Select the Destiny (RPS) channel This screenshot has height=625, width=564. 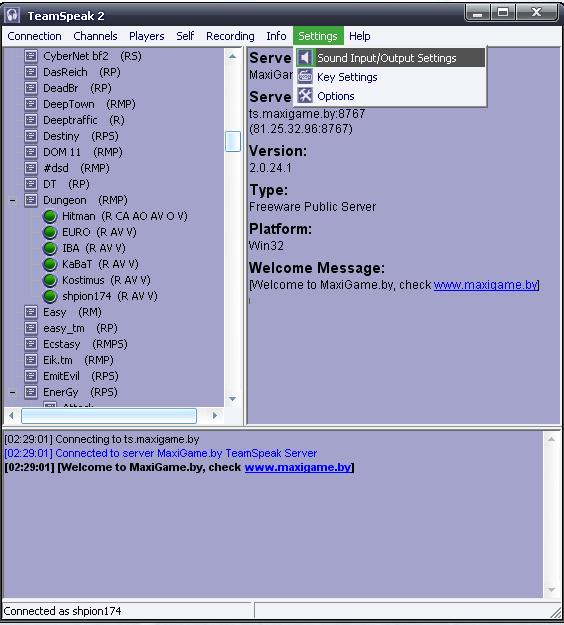click(x=81, y=136)
